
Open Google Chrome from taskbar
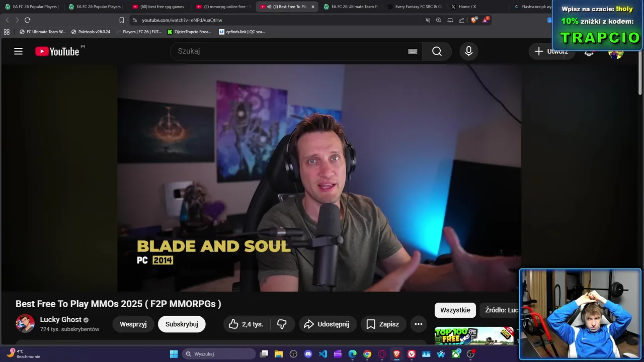(x=367, y=354)
